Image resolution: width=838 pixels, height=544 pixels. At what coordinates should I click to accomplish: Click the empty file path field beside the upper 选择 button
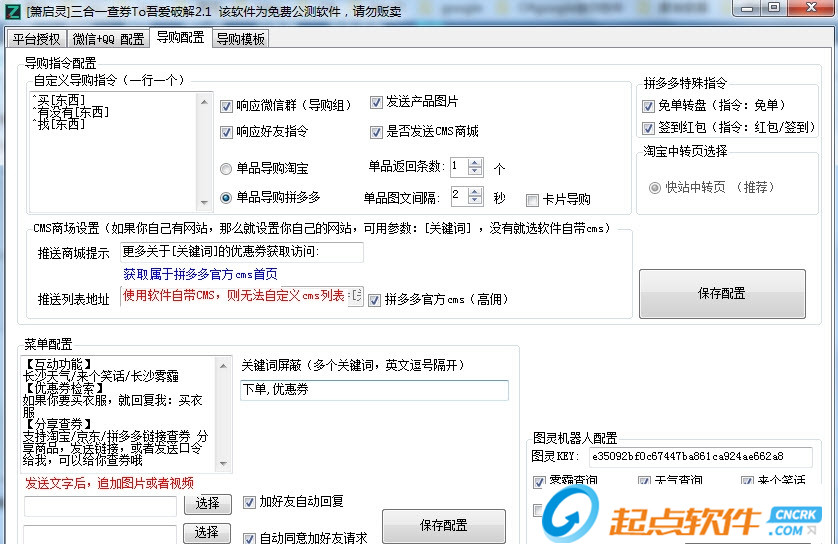tap(100, 506)
